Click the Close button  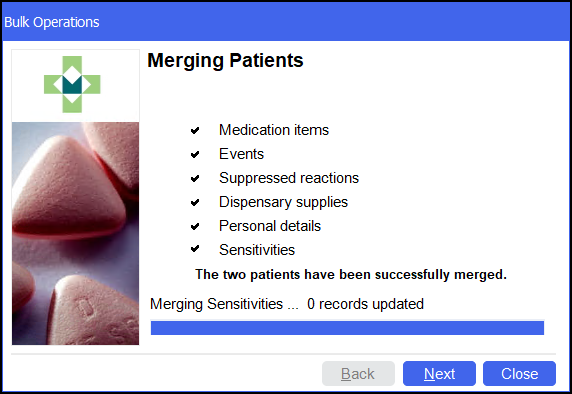(519, 374)
